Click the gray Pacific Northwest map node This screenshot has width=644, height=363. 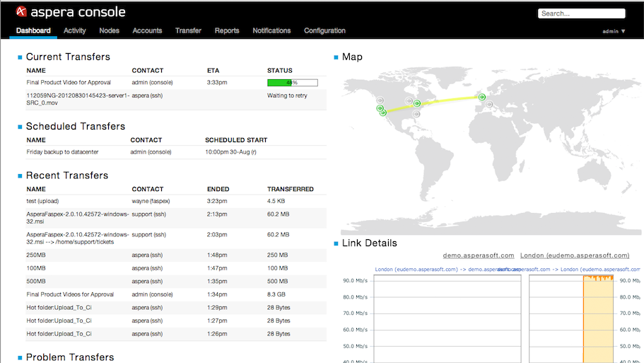tap(380, 100)
